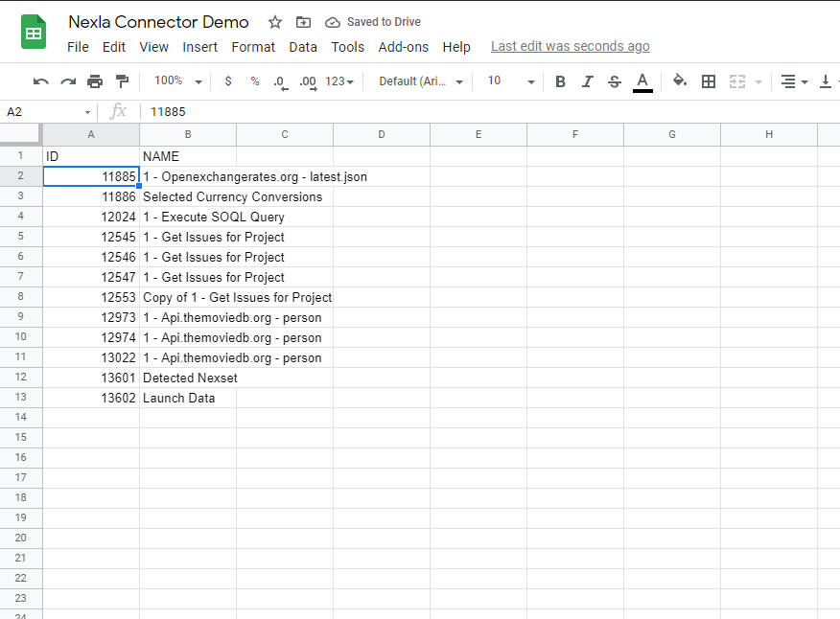Open the Help menu
Screen dimensions: 840x619
coord(456,47)
